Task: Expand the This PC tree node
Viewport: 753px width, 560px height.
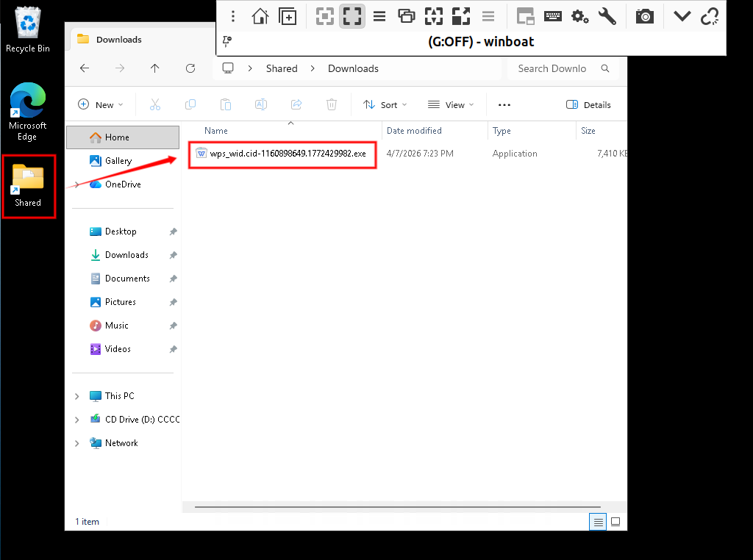Action: (77, 396)
